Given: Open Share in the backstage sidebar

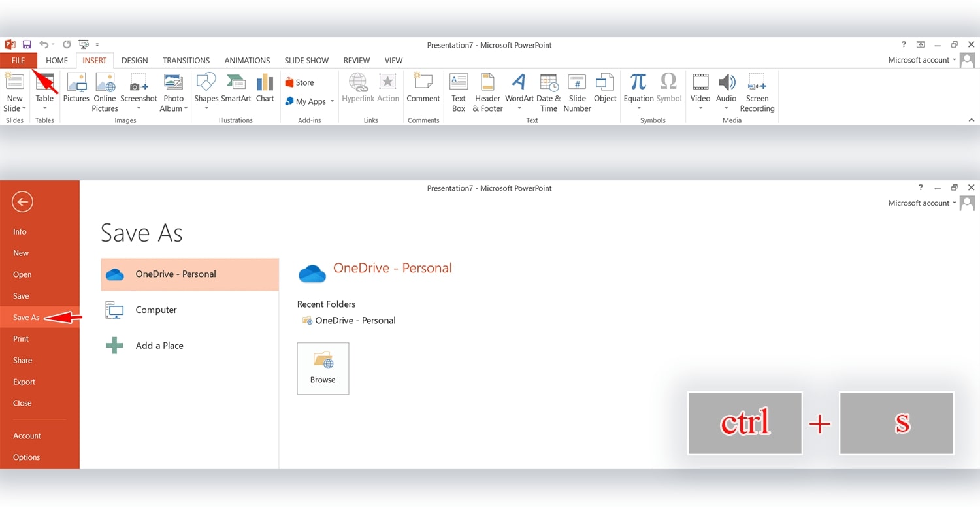Looking at the screenshot, I should tap(40, 360).
